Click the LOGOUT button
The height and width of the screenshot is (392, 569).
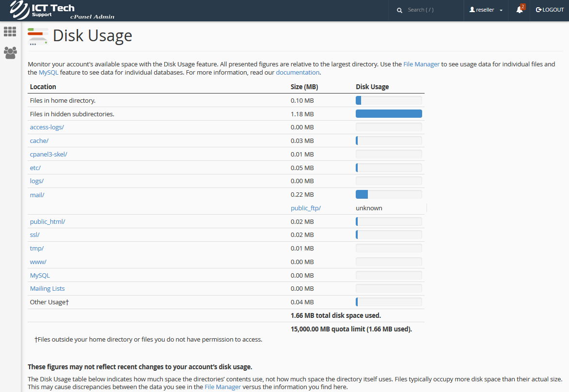click(x=550, y=10)
